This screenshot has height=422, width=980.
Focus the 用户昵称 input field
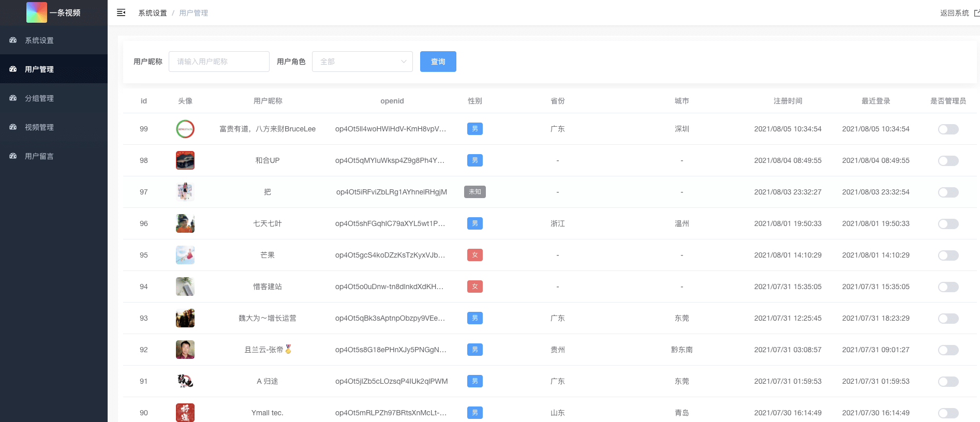click(219, 62)
